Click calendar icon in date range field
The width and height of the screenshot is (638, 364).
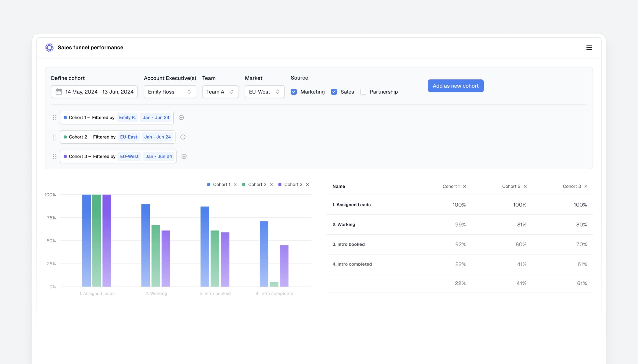click(59, 91)
